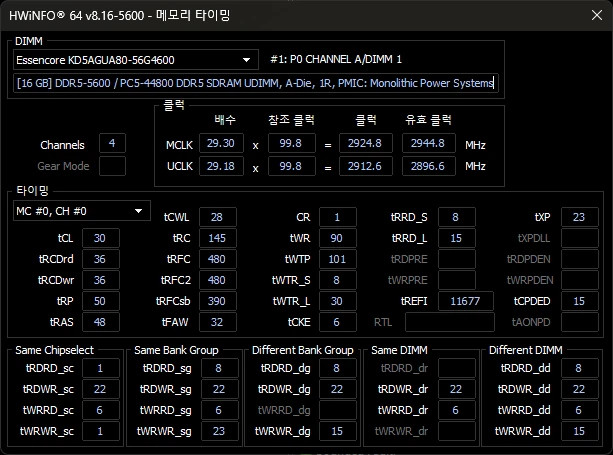The image size is (613, 455).
Task: Select the tWRWR_dg value 15
Action: click(338, 431)
